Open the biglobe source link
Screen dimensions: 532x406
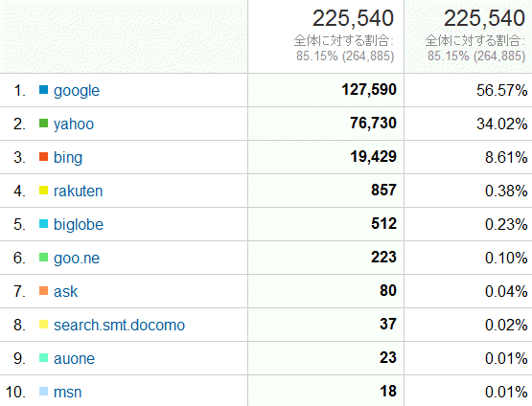click(79, 224)
